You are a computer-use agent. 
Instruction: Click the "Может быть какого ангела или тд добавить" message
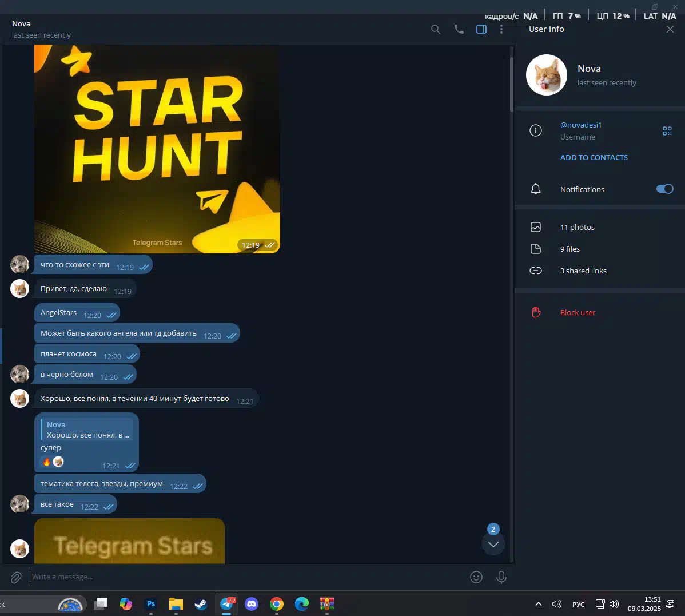(137, 333)
